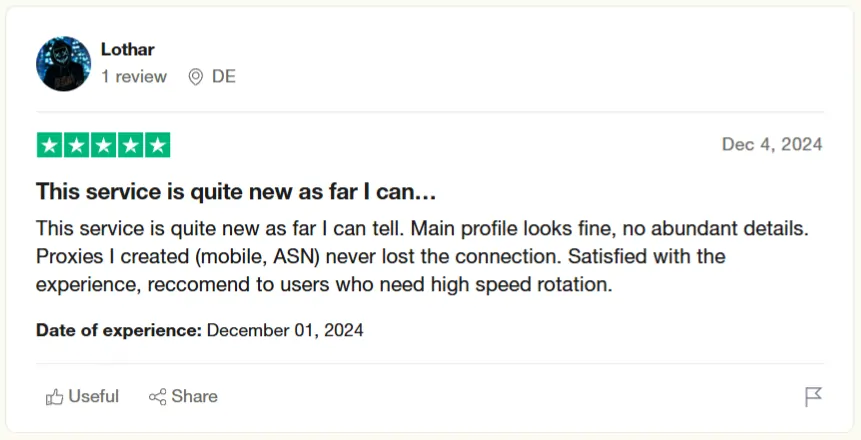861x440 pixels.
Task: Click the location pin icon
Action: click(195, 77)
